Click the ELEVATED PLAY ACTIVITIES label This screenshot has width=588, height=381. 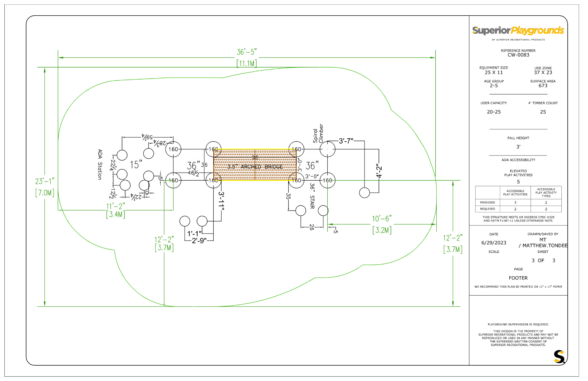click(518, 173)
